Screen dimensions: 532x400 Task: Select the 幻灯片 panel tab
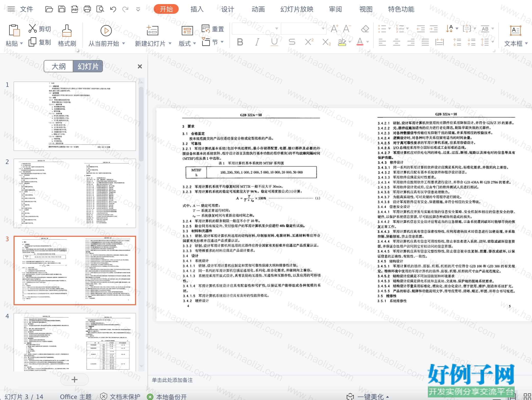coord(88,66)
